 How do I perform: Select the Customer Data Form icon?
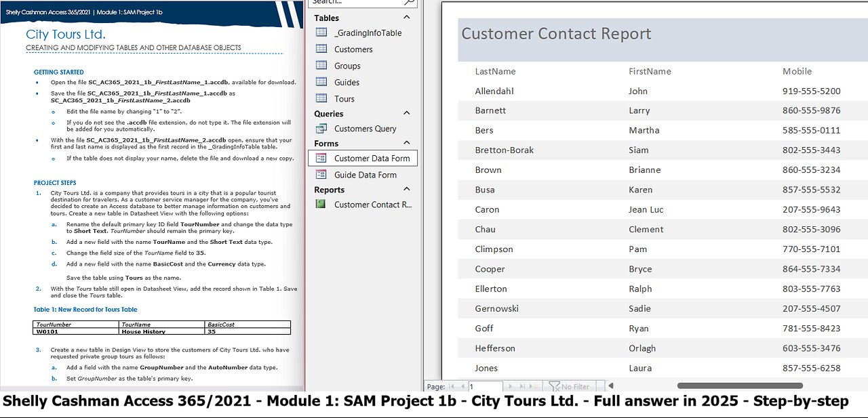pos(321,158)
